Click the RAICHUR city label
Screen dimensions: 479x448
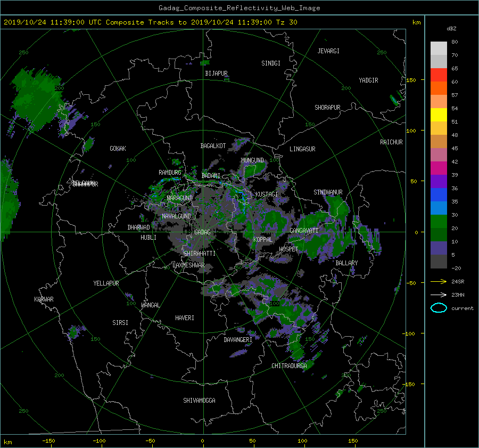tap(391, 142)
